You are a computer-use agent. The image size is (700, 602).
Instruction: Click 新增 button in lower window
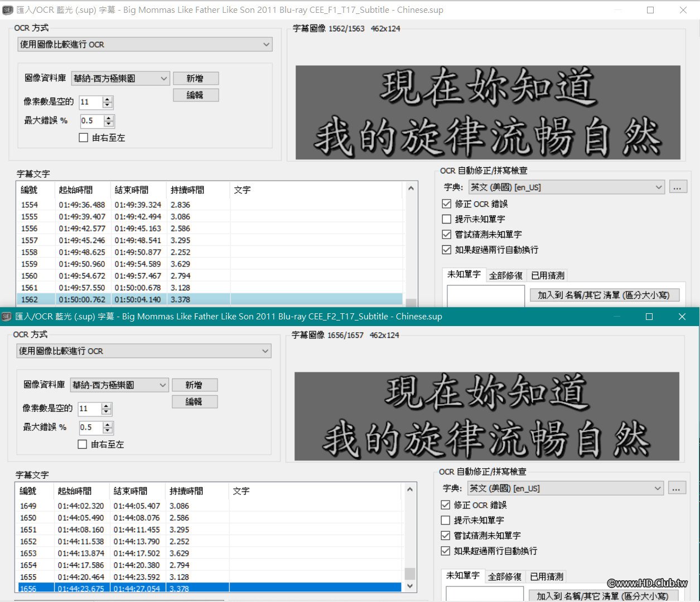pos(194,385)
